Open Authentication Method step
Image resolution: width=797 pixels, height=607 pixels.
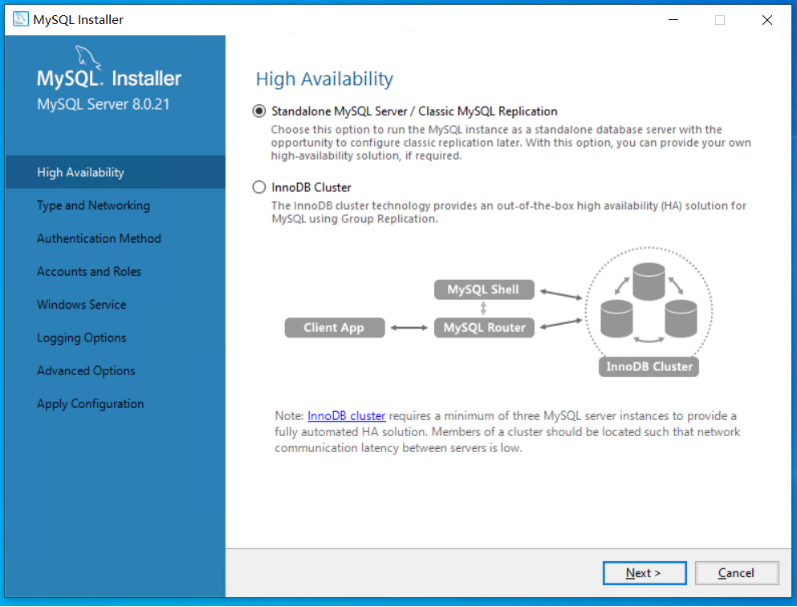coord(99,238)
